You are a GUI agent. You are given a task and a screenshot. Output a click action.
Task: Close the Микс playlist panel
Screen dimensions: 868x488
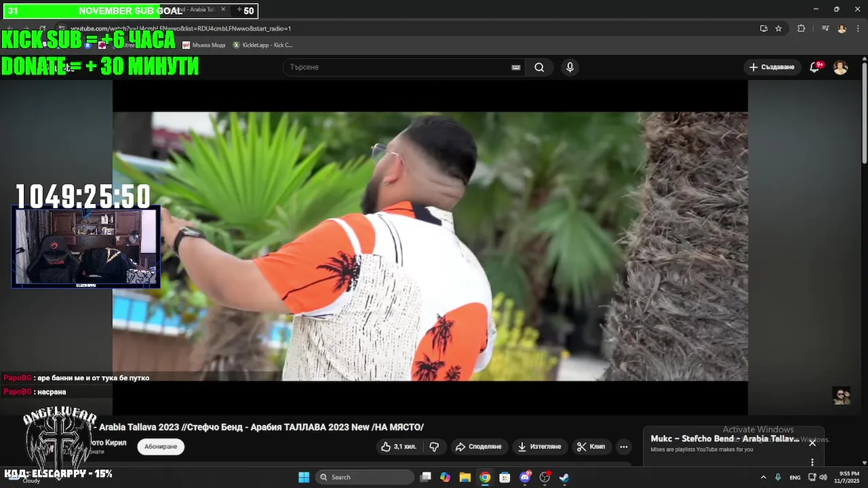812,443
